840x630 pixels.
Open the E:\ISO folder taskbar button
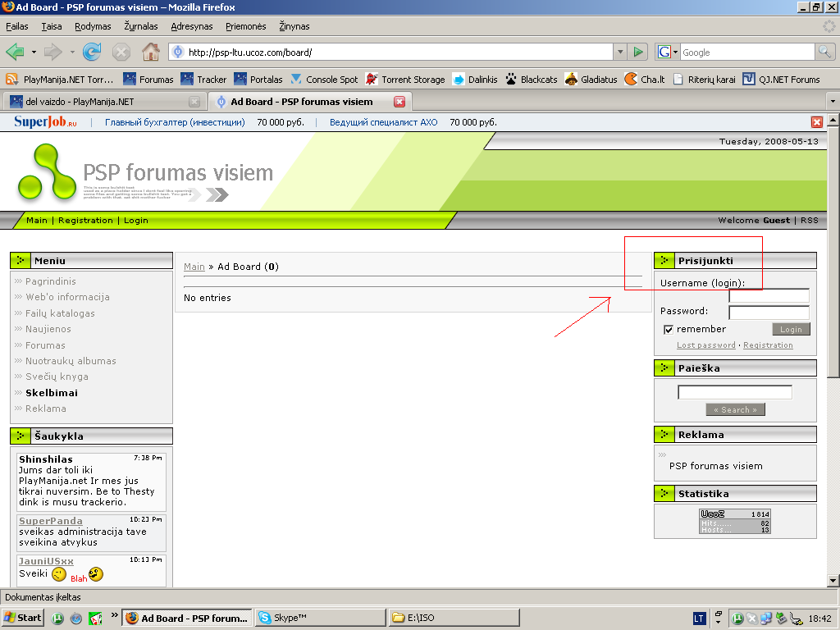[x=454, y=618]
